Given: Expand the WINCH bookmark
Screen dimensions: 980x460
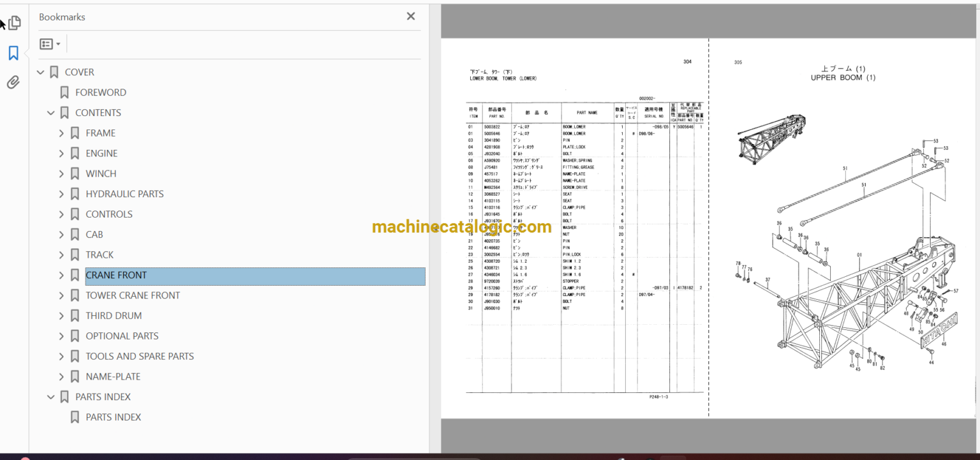Looking at the screenshot, I should pos(61,173).
